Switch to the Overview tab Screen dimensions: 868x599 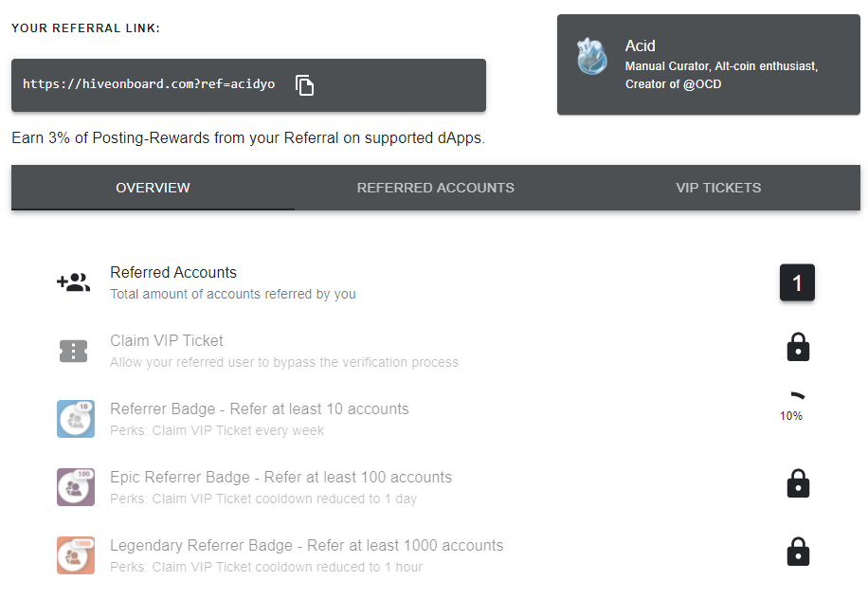coord(153,188)
